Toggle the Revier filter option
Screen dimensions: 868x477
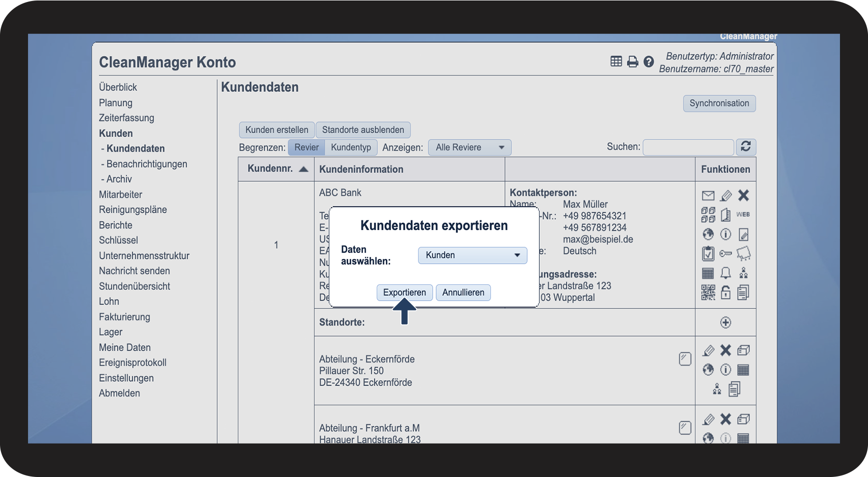[307, 147]
